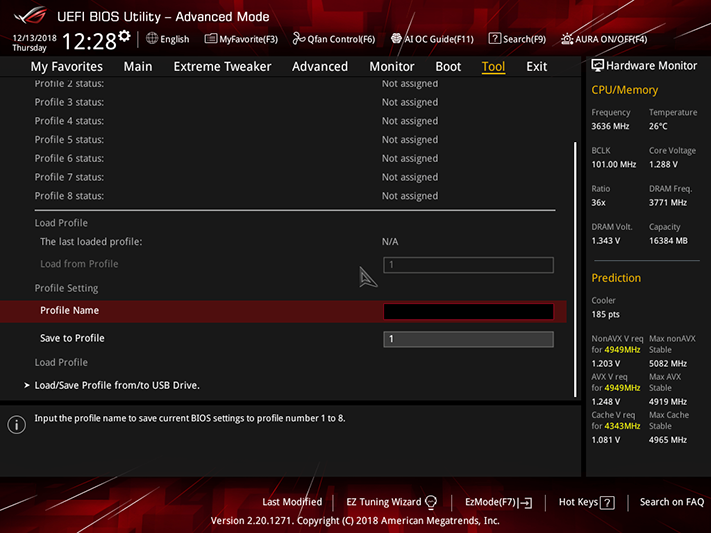Select English language option
Screen dimensions: 711x533
click(x=175, y=39)
